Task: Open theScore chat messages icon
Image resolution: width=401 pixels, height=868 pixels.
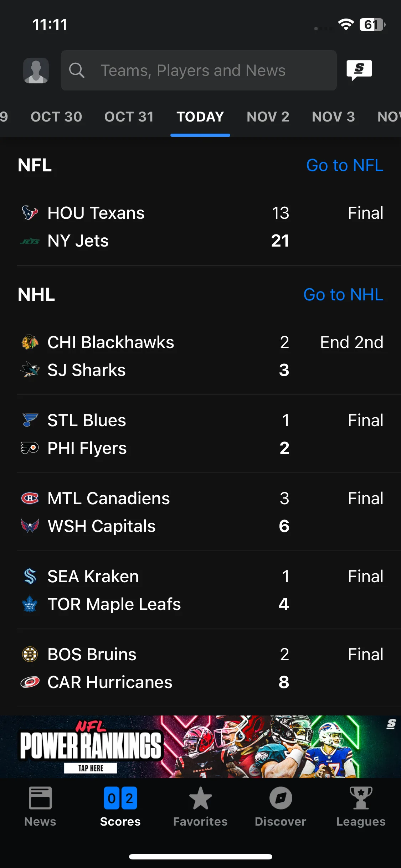Action: tap(359, 70)
